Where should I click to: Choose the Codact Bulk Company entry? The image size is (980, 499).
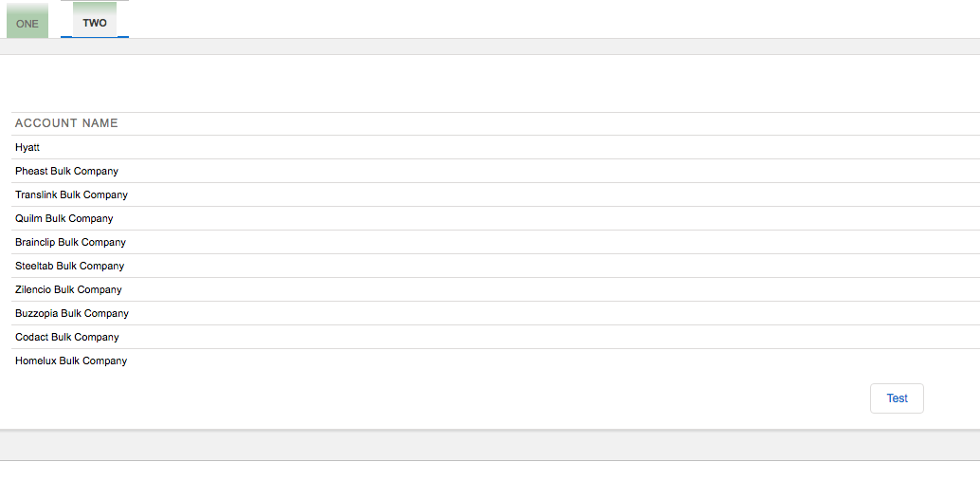[66, 337]
